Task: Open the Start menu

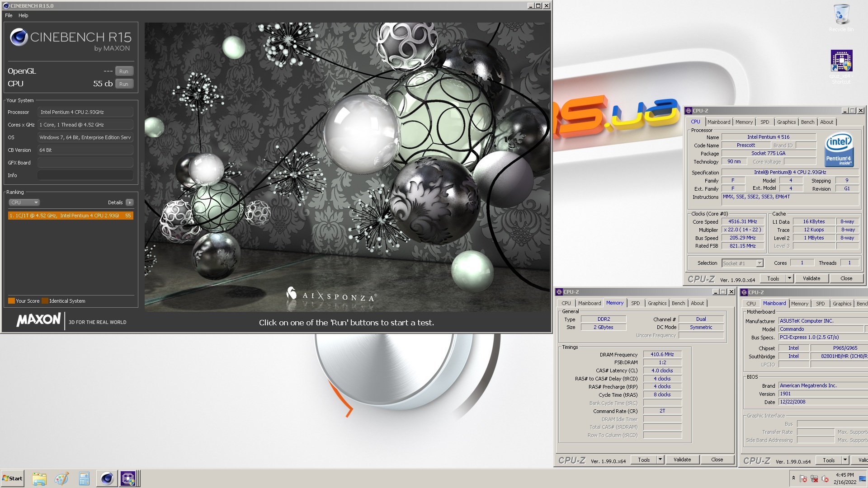Action: pyautogui.click(x=12, y=479)
